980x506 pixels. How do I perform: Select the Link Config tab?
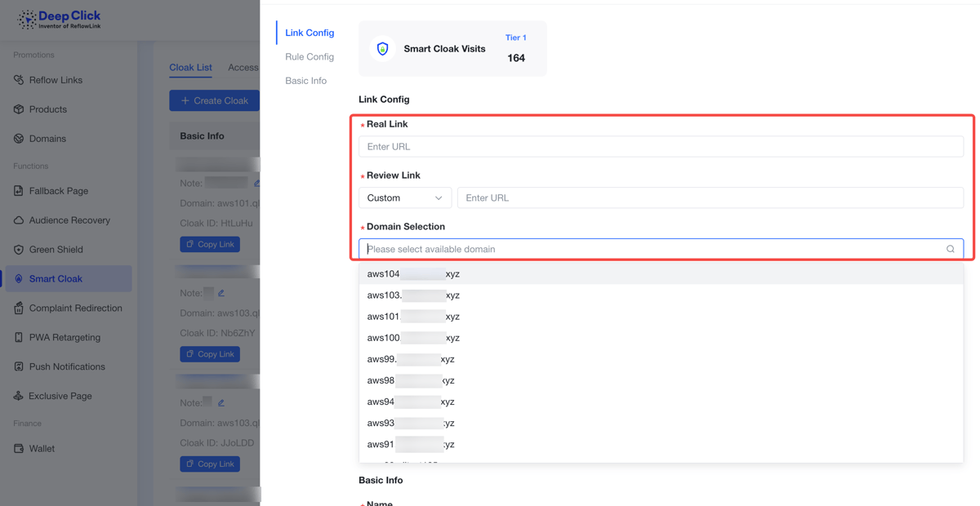pos(310,33)
